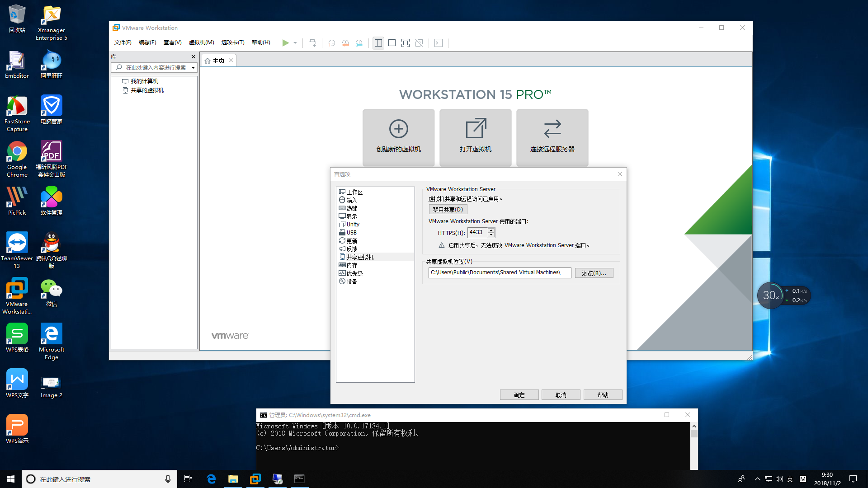Open the Google Chrome desktop icon
Image resolution: width=868 pixels, height=488 pixels.
17,159
